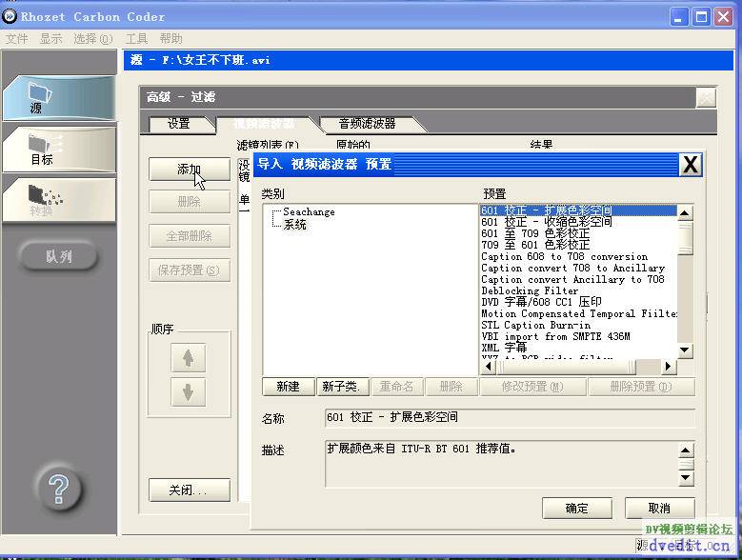
Task: Click the 新建 button
Action: (289, 387)
